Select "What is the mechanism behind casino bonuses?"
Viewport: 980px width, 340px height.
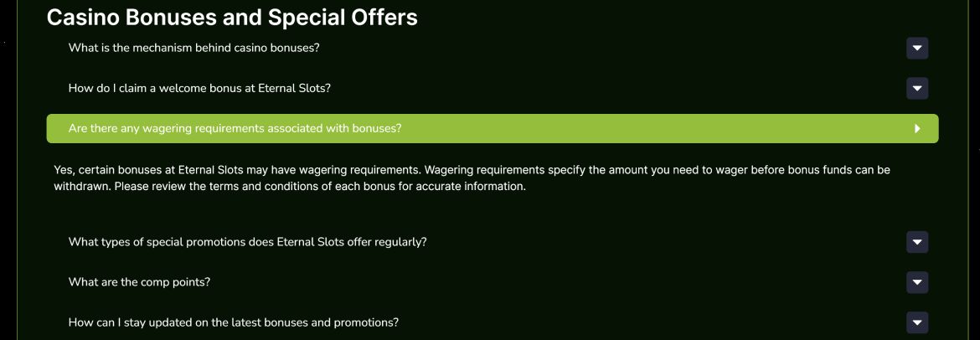[193, 48]
